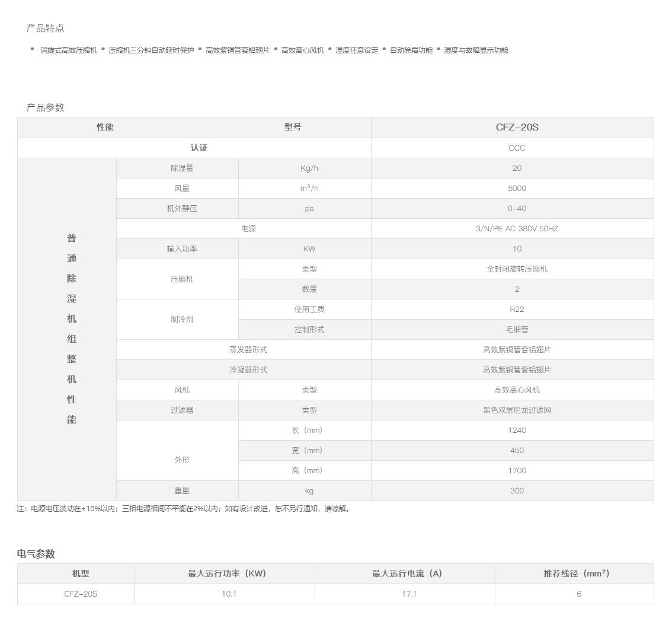Select the 自动除霜功能 feature item
This screenshot has width=672, height=631.
click(411, 50)
